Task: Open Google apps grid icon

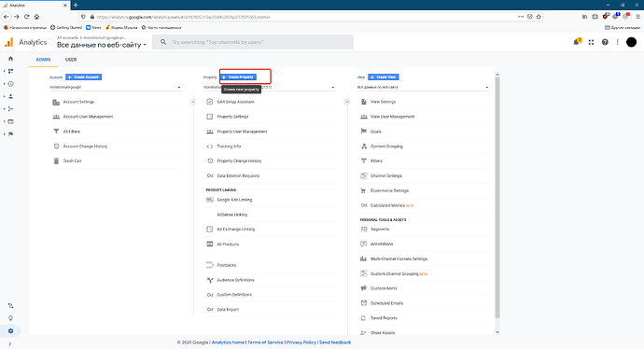Action: point(591,42)
